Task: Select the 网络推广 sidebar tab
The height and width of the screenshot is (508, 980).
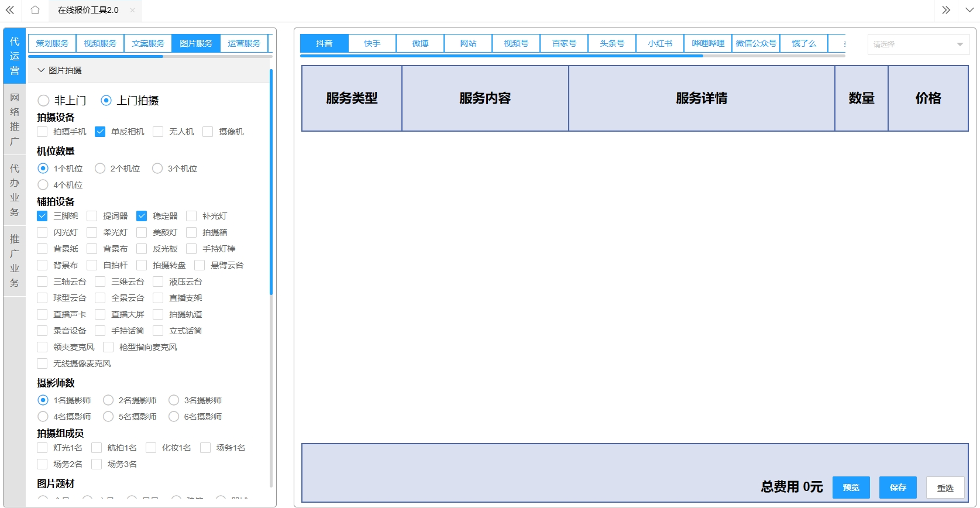Action: click(15, 119)
